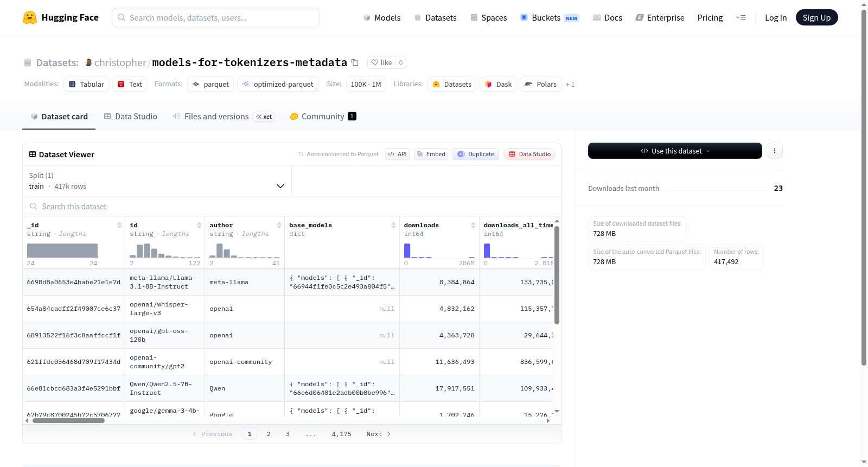868x467 pixels.
Task: Click the Log In link
Action: tap(776, 17)
